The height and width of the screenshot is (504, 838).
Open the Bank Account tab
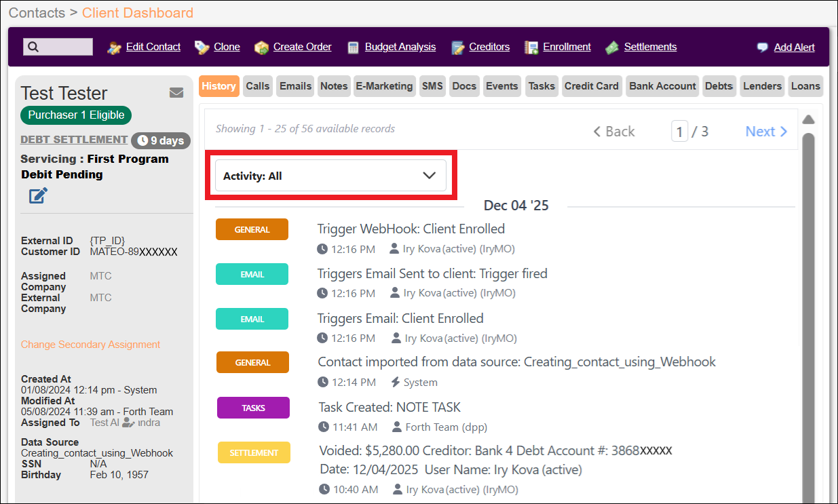[662, 86]
